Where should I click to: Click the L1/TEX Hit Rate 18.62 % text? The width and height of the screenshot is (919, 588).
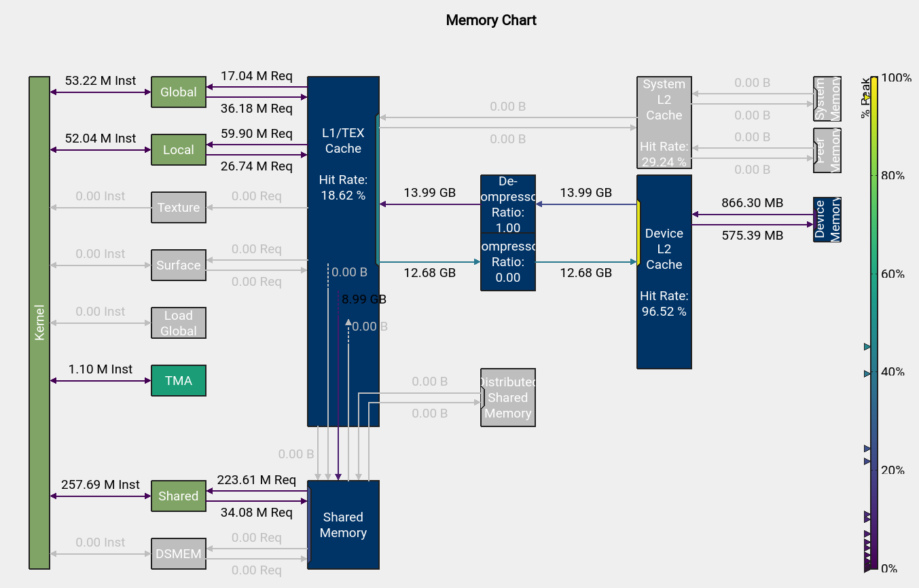click(343, 188)
